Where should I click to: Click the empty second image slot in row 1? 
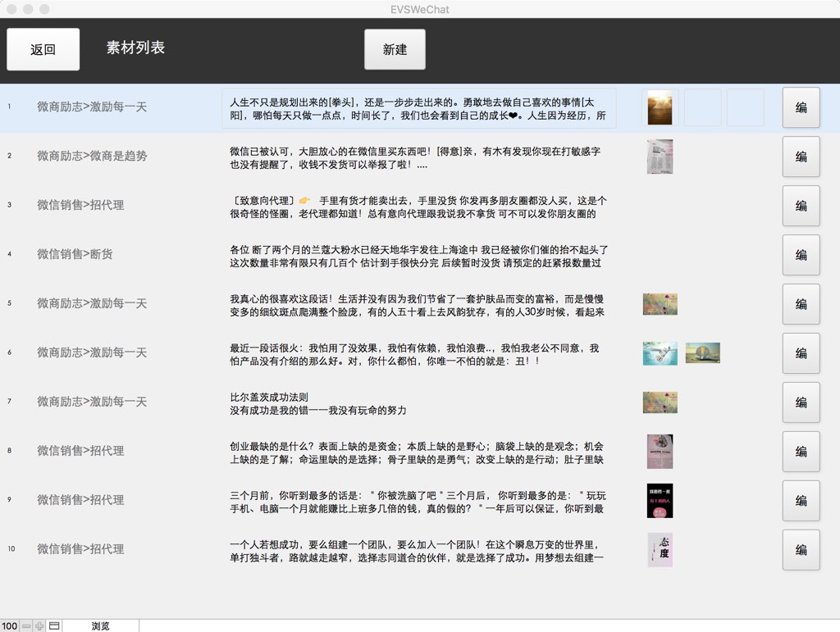click(x=702, y=108)
